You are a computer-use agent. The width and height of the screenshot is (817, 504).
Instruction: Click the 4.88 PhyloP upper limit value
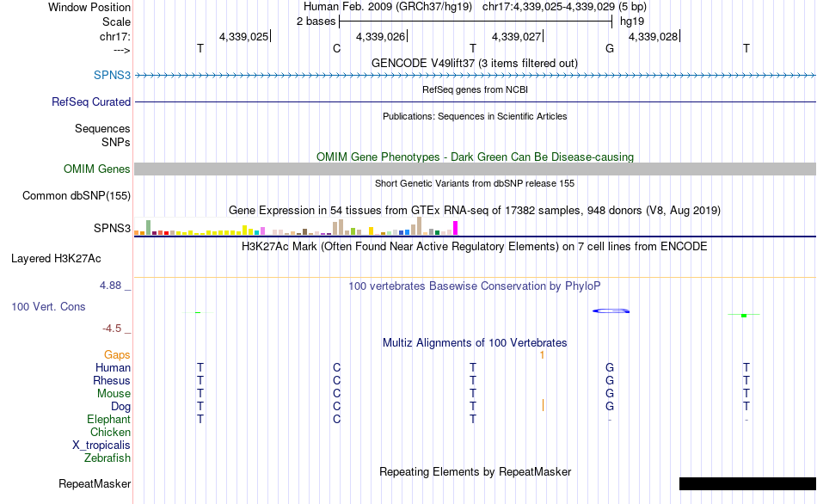(x=110, y=285)
